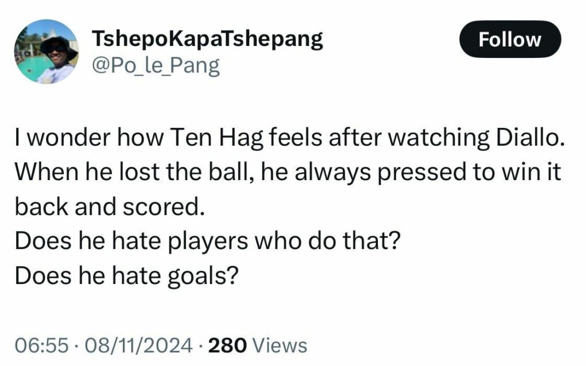Click the 08/11/2024 date
The image size is (588, 366).
coord(137,345)
